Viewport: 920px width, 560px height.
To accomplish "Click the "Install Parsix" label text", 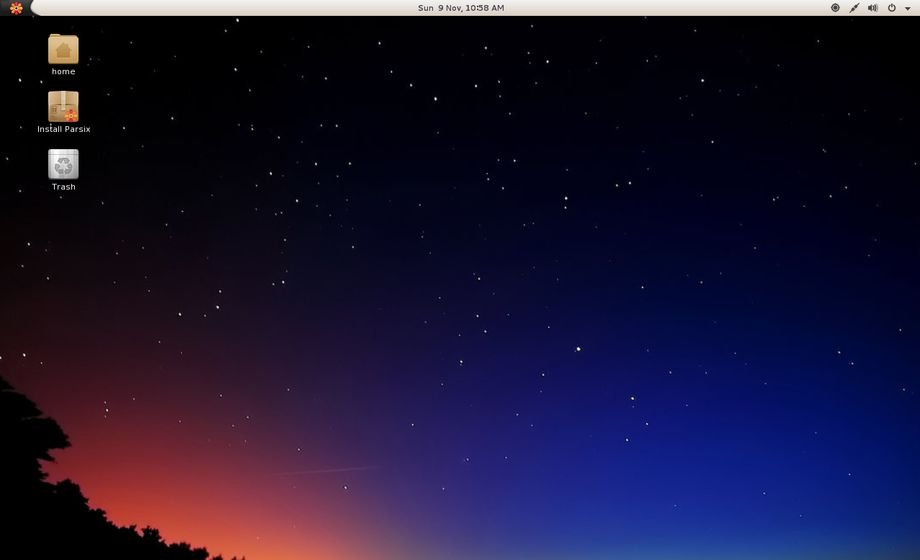I will [x=63, y=130].
